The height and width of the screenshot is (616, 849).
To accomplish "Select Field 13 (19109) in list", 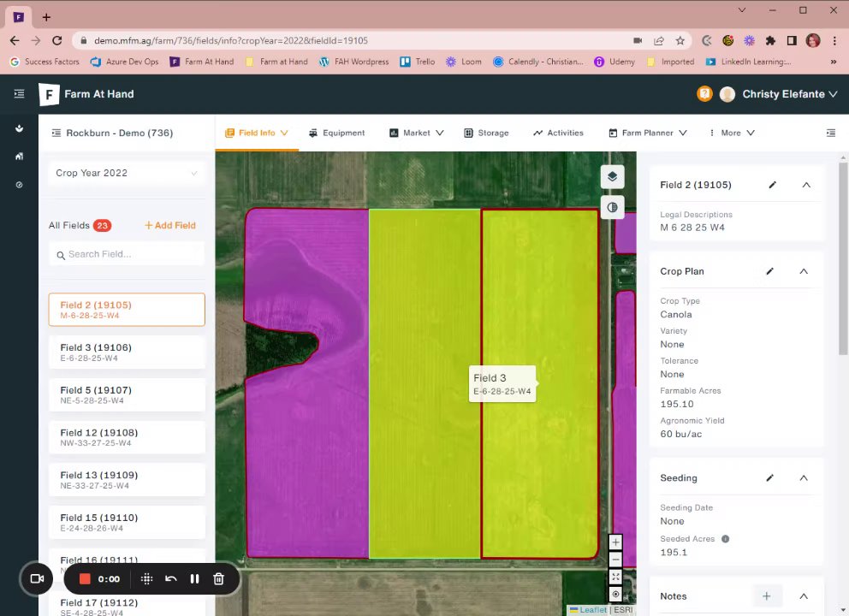I will point(127,480).
